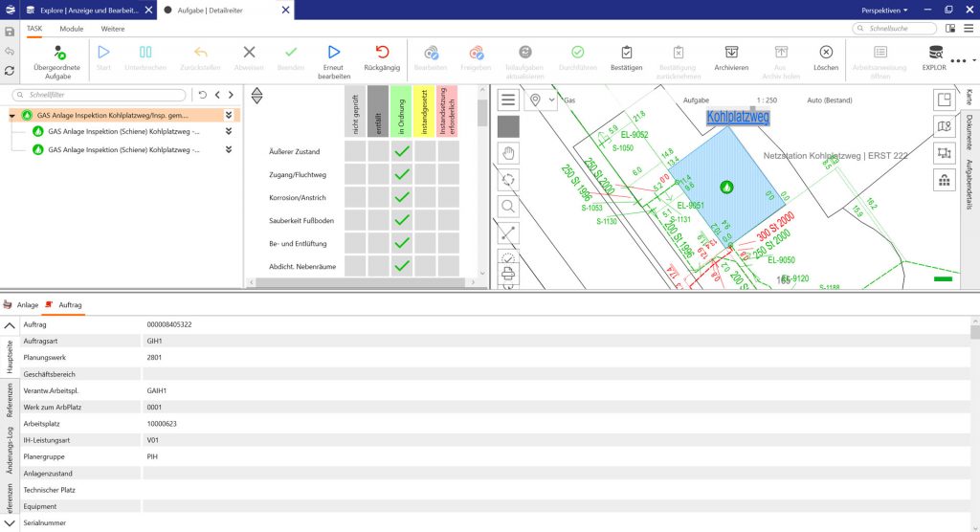Open the Perspektiven dropdown
This screenshot has width=980, height=532.
pyautogui.click(x=884, y=10)
